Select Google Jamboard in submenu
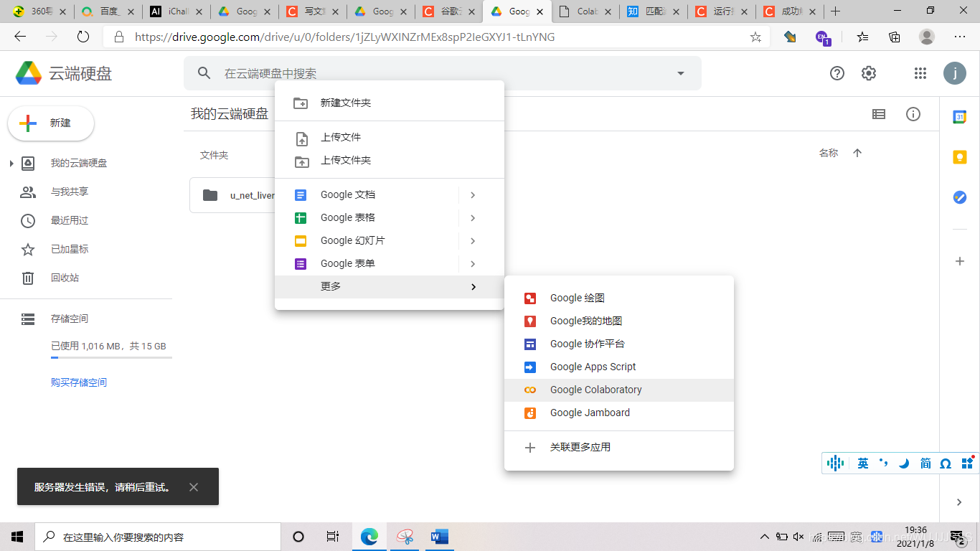This screenshot has width=980, height=551. [x=619, y=413]
